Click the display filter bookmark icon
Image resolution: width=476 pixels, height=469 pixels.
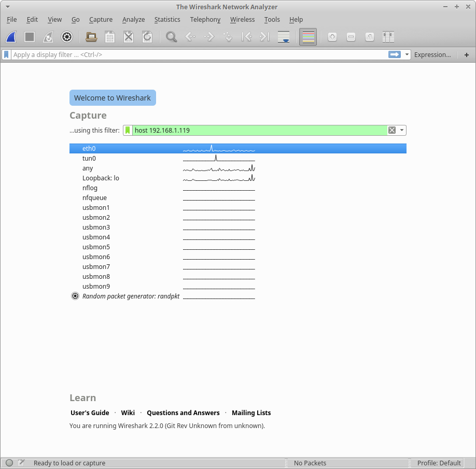pos(6,54)
